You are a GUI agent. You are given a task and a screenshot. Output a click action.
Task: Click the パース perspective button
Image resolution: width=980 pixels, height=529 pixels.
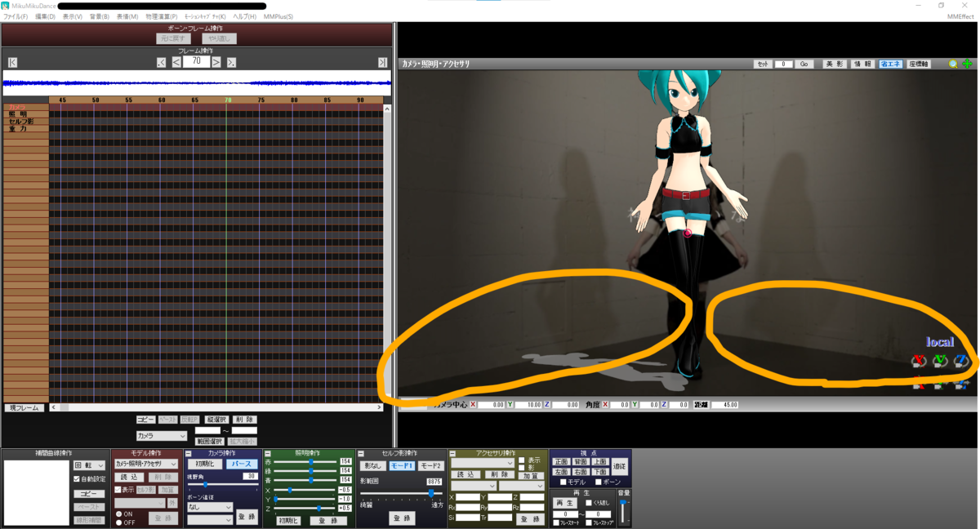coord(241,464)
